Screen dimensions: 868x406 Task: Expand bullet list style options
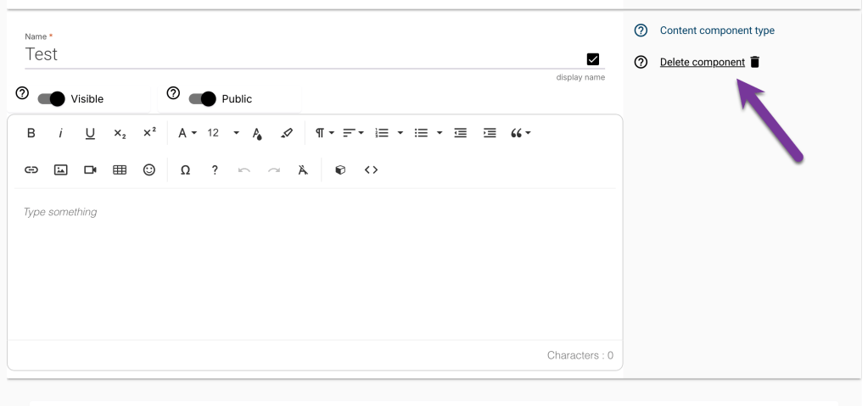(440, 133)
